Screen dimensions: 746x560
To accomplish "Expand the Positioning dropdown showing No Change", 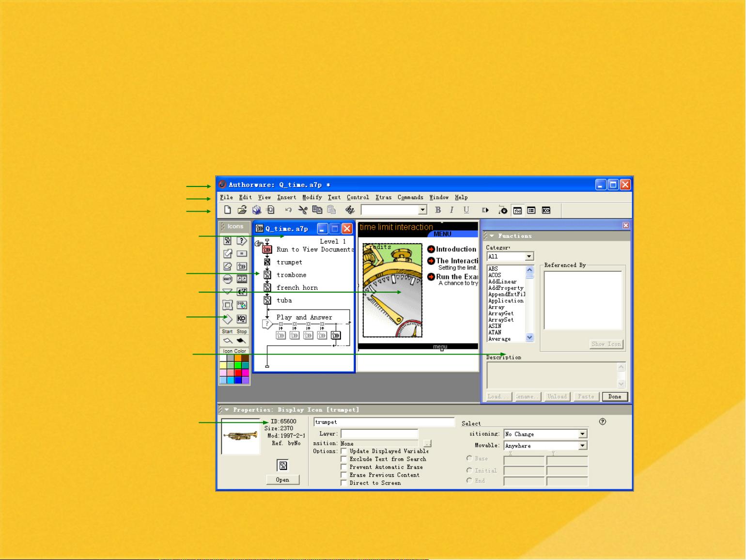I will tap(583, 434).
